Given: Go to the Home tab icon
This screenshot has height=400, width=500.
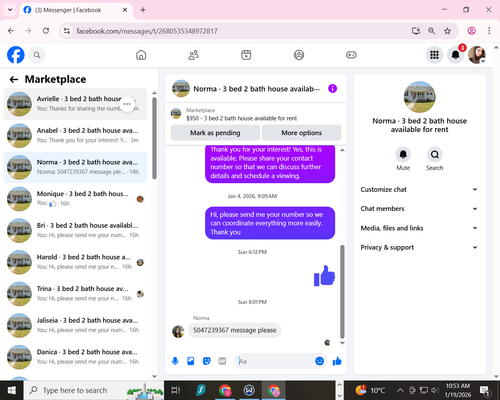Looking at the screenshot, I should (141, 55).
